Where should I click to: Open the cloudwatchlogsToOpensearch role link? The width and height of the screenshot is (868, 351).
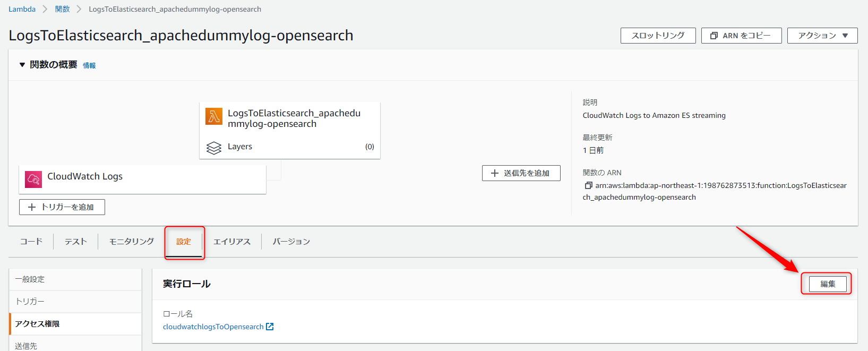pyautogui.click(x=213, y=327)
